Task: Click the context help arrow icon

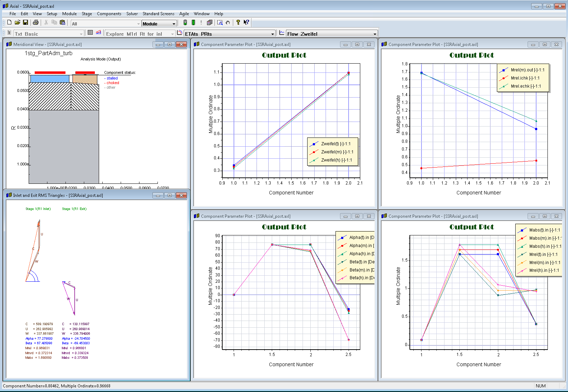Action: coord(246,23)
